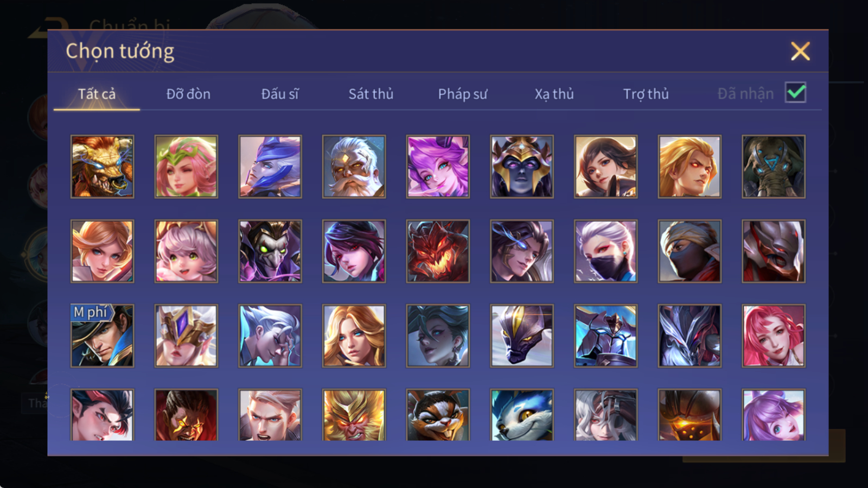Pick the white-haired masked ninja girl

pos(605,251)
